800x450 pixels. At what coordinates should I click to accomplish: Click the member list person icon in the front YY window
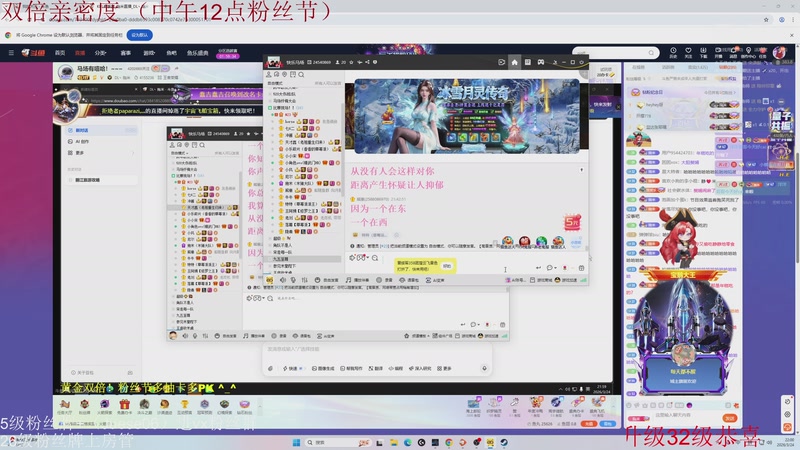point(269,74)
